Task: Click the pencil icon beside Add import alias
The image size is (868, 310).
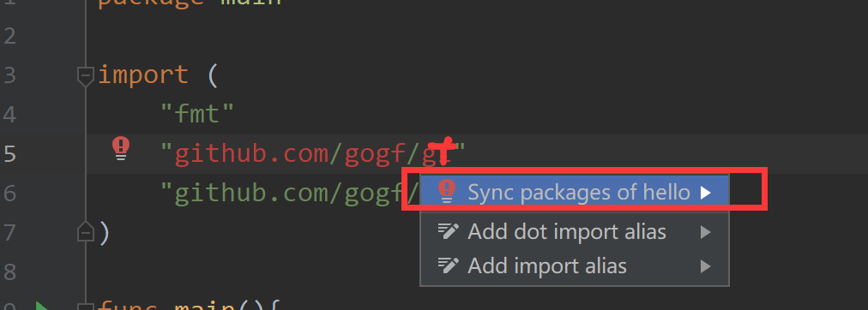Action: (448, 265)
